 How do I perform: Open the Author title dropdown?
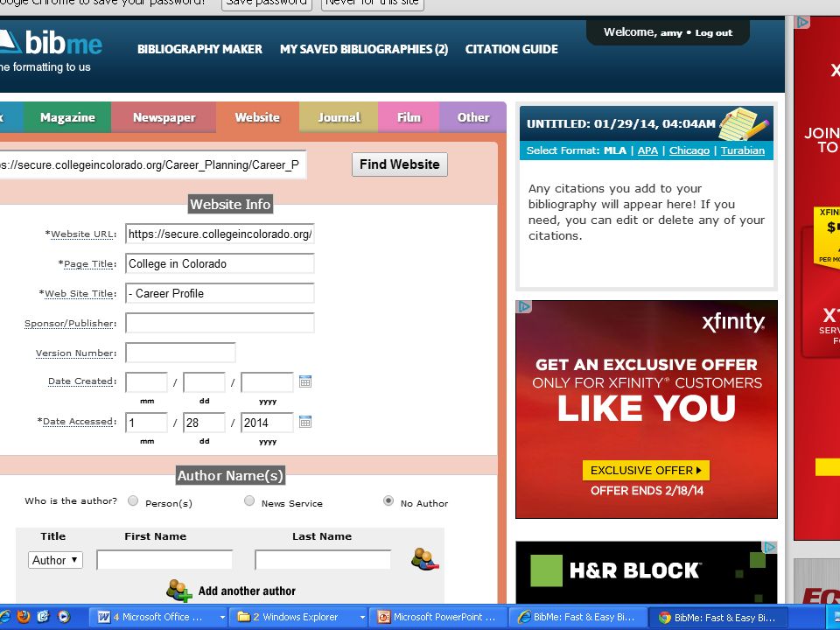(55, 560)
